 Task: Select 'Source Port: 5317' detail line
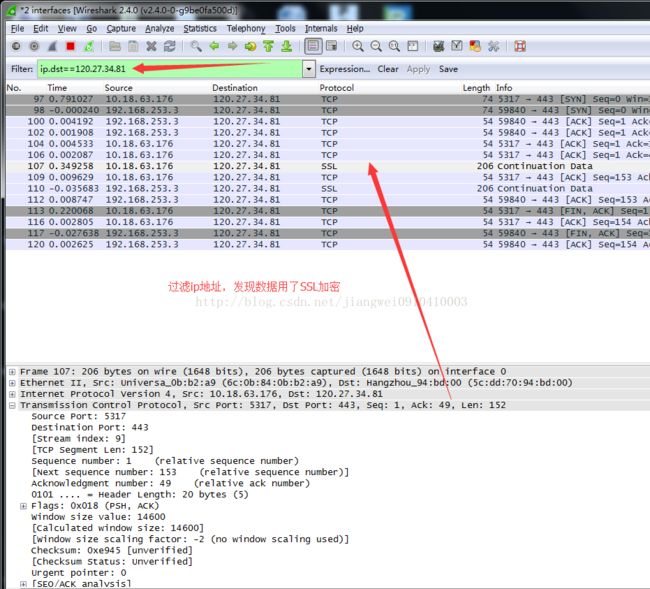[x=79, y=416]
